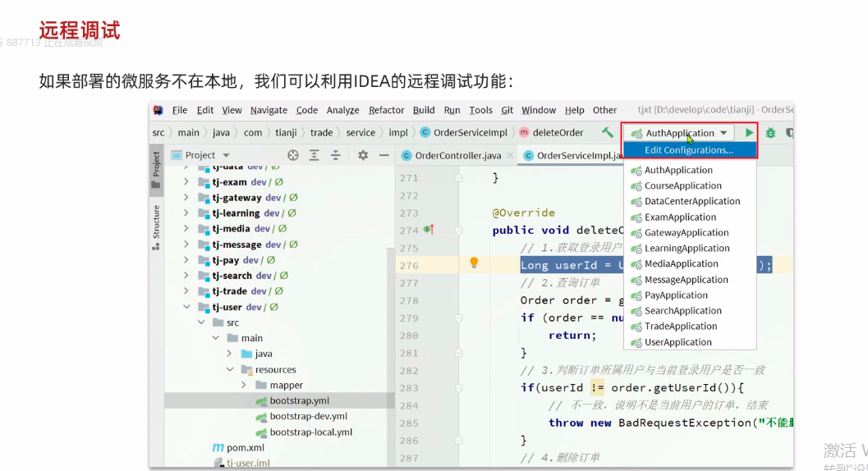Open the Run menu
This screenshot has width=868, height=471.
click(x=452, y=110)
